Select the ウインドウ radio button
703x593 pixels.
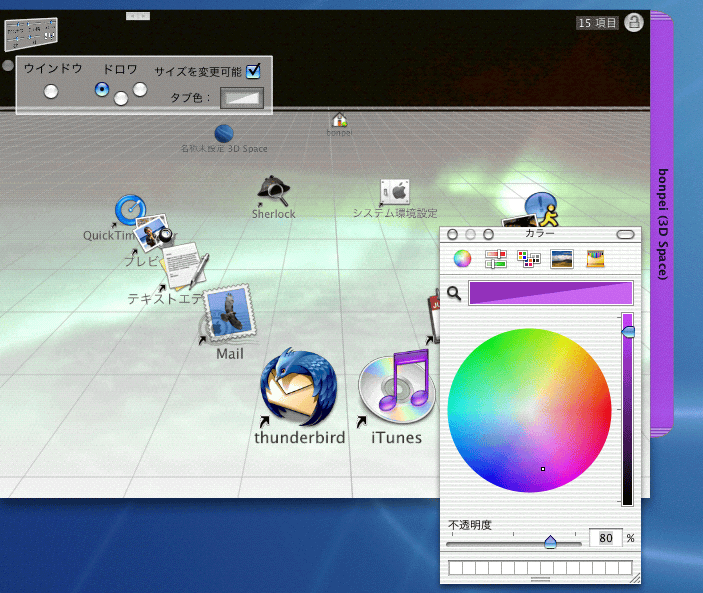point(51,91)
